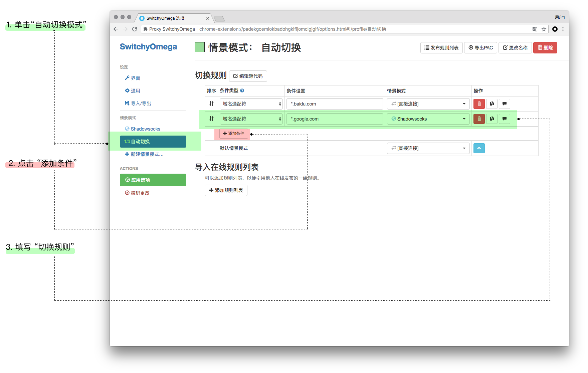Viewport: 588px width, 373px height.
Task: Click the help question mark beside 条件类型
Action: coord(242,90)
